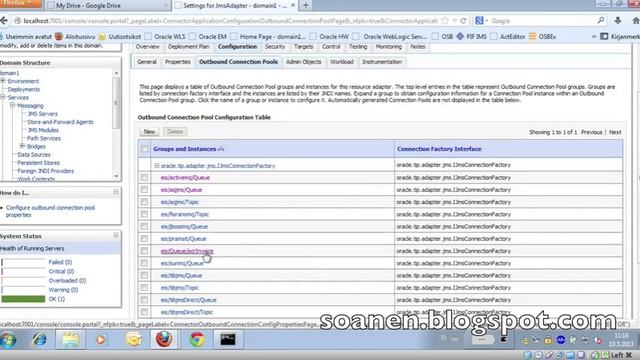Show more bookmarks with the chevron
The image size is (640, 360).
(x=594, y=36)
